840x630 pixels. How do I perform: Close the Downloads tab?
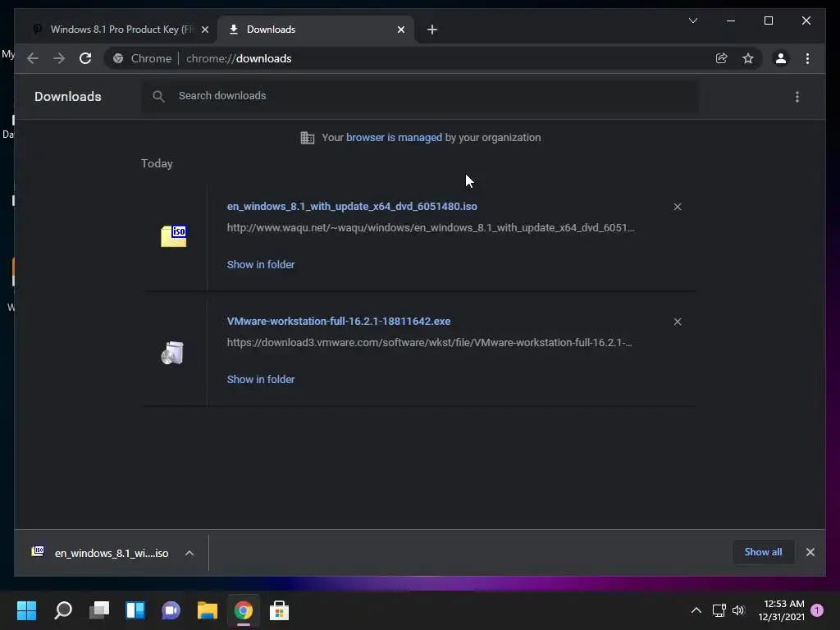click(400, 30)
